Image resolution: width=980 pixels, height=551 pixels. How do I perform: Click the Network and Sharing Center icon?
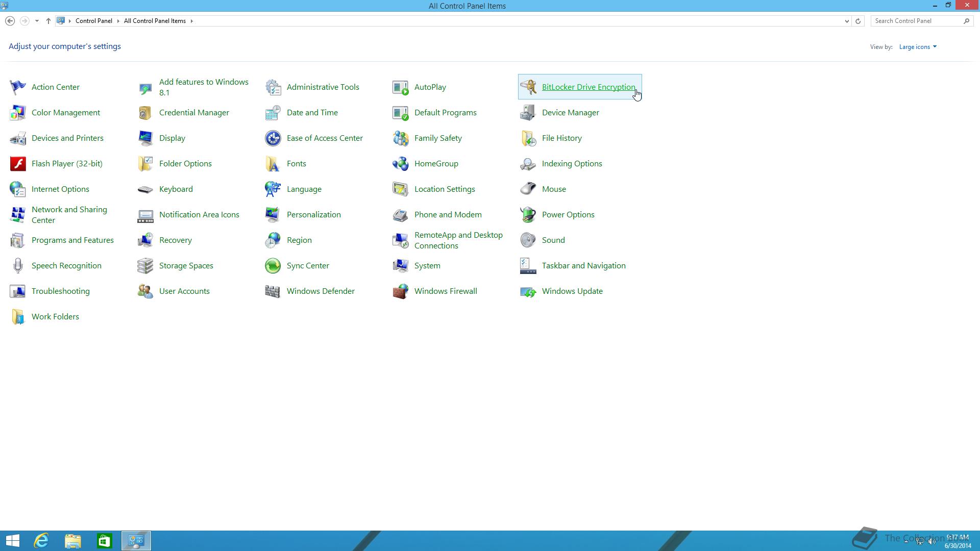click(x=18, y=215)
